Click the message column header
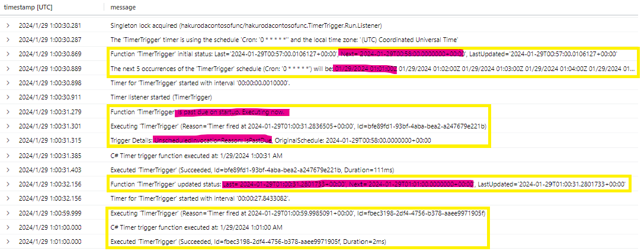 click(123, 7)
